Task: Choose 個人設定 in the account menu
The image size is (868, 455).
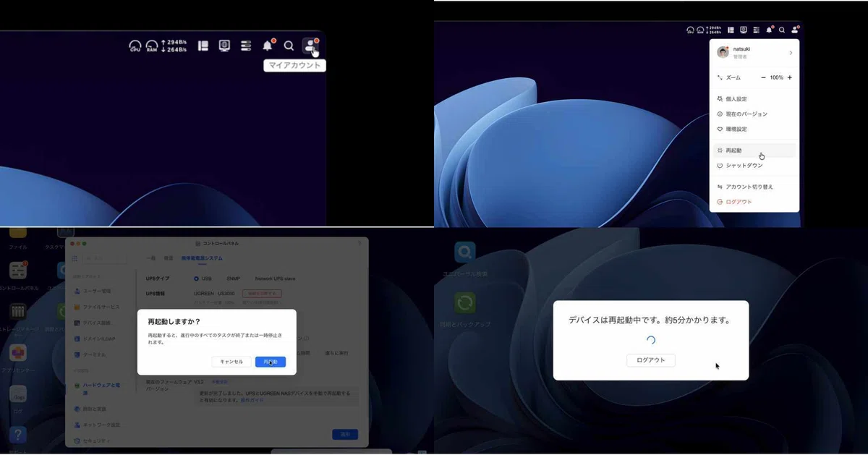Action: 754,99
